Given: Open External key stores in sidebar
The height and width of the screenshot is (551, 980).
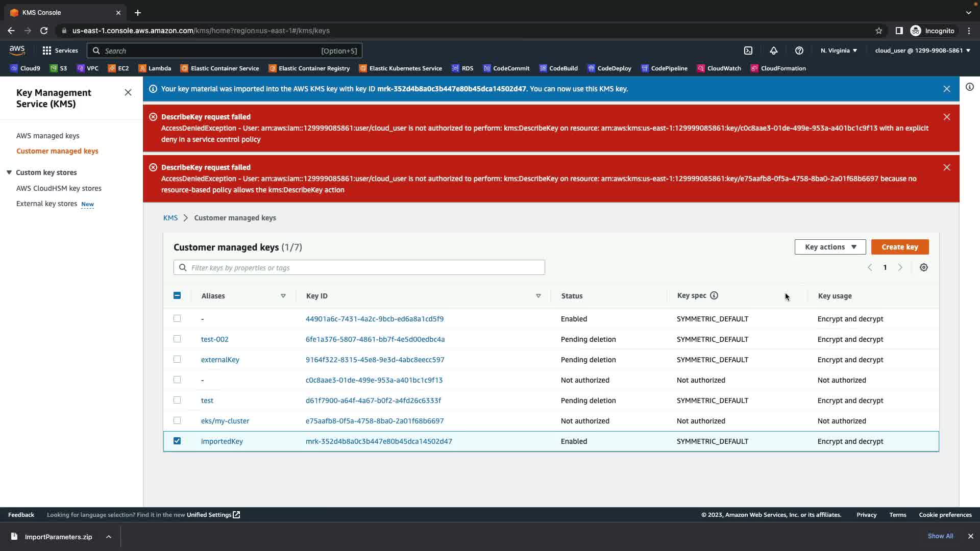Looking at the screenshot, I should click(47, 204).
